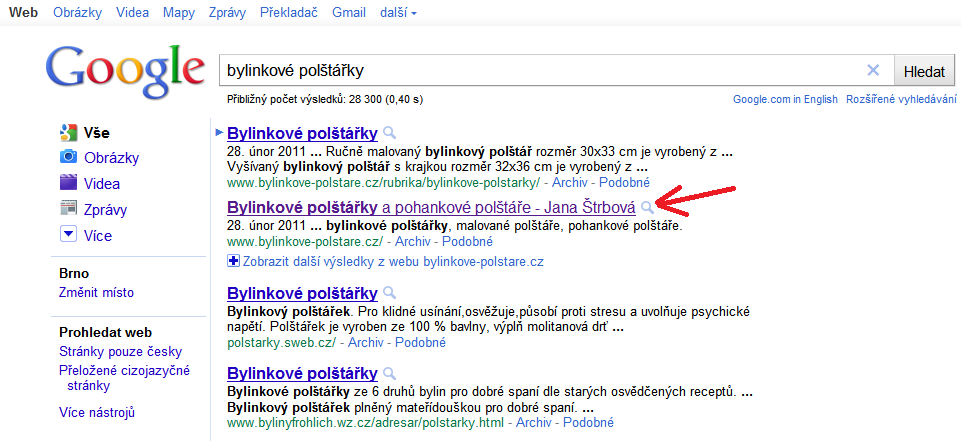Image resolution: width=961 pixels, height=441 pixels.
Task: Open Bylinkové polštářky result from polstarky.sweb.cz
Action: coord(302,293)
